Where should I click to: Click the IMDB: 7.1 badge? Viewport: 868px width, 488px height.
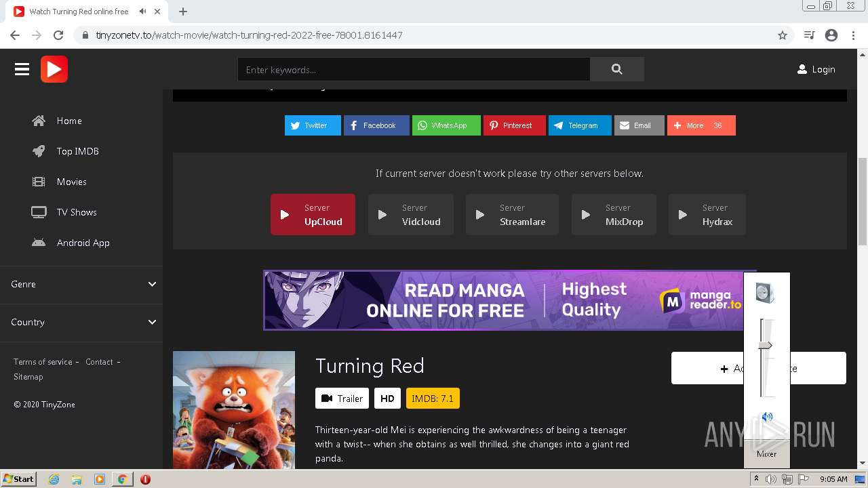(x=433, y=399)
